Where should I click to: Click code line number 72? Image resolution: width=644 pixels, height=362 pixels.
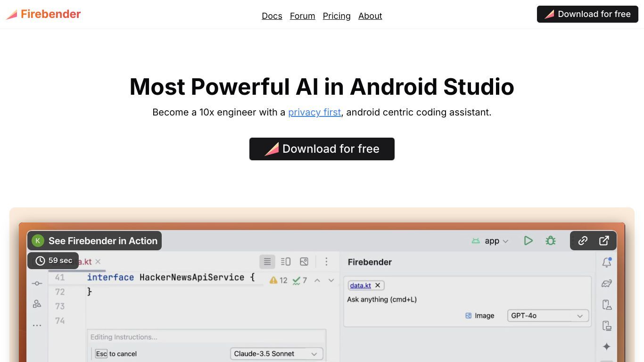pos(60,292)
